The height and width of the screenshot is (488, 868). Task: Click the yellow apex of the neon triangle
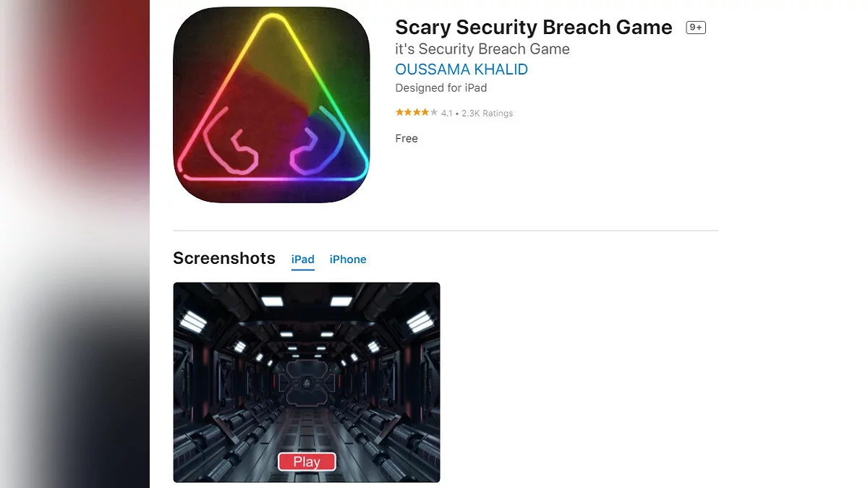[x=271, y=20]
